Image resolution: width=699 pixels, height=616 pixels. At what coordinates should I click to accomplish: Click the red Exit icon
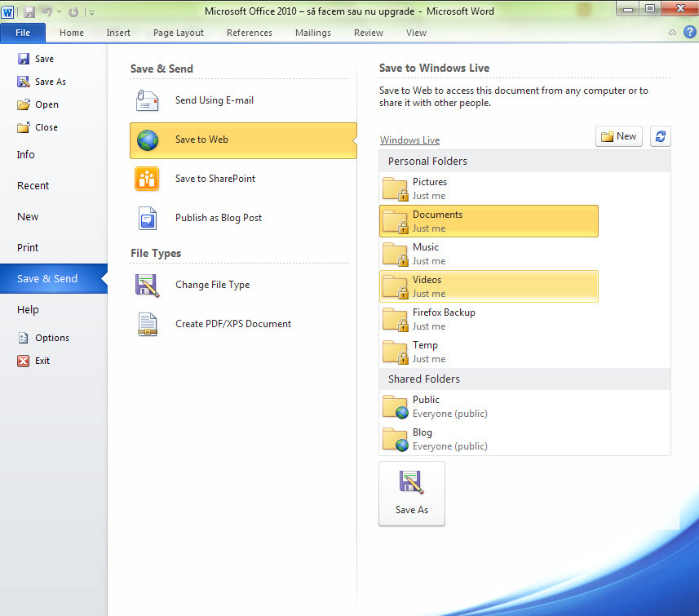coord(23,361)
